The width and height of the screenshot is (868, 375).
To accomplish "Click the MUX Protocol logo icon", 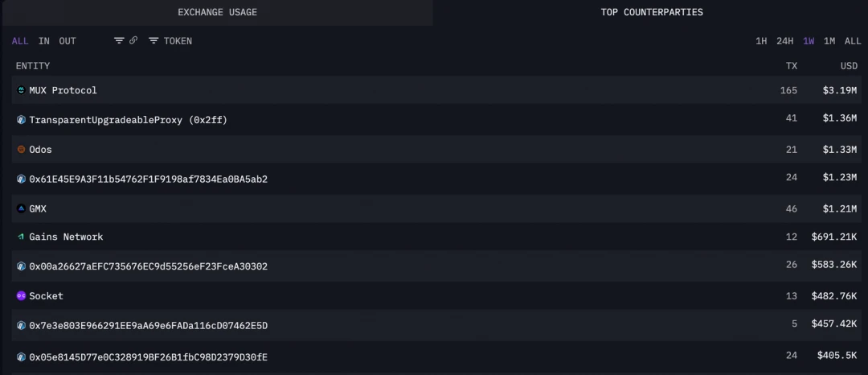I will [x=21, y=90].
